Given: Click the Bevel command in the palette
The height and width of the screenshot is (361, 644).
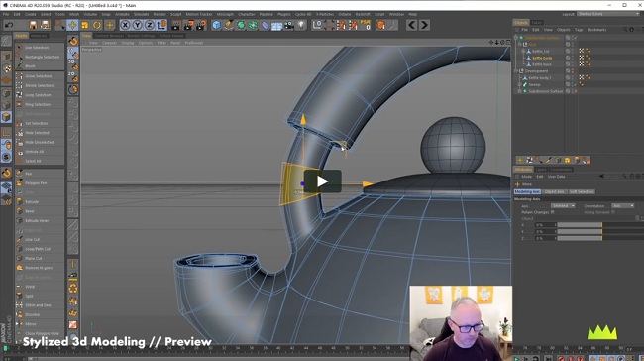Looking at the screenshot, I should point(30,211).
